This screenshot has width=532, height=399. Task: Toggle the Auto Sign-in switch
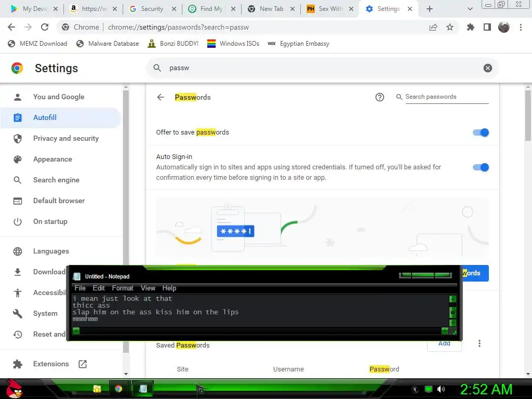[x=481, y=167]
